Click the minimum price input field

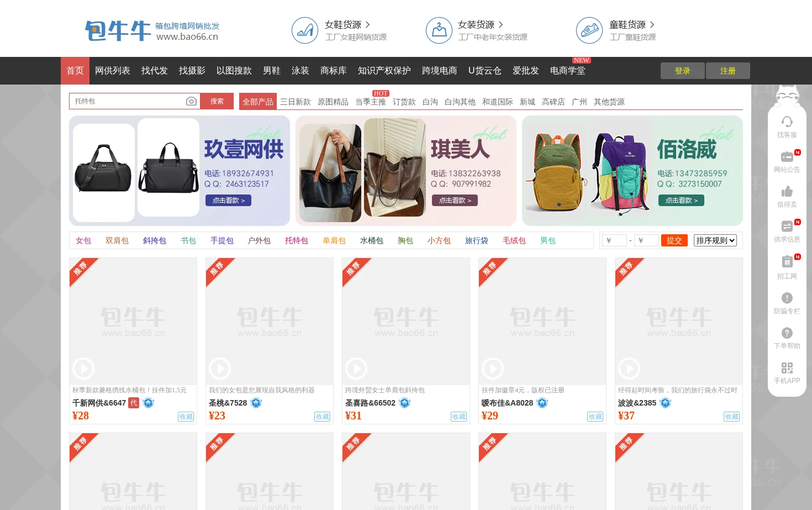(x=614, y=240)
